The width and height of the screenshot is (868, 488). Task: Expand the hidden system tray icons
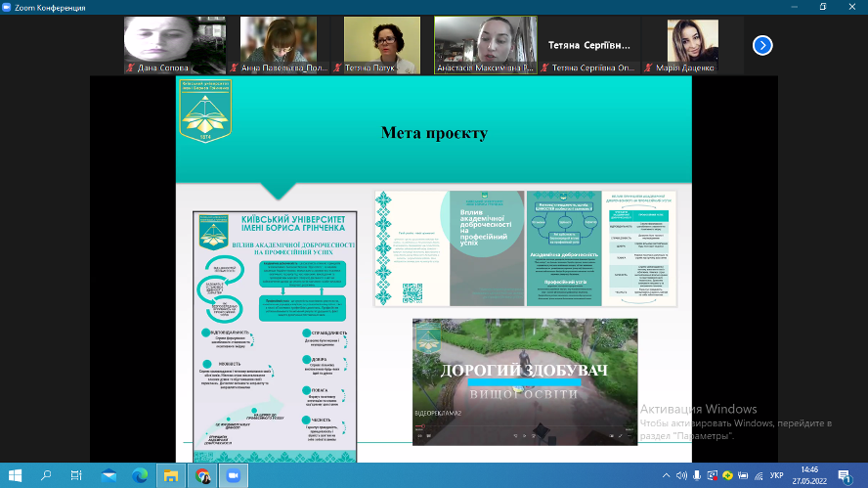(x=667, y=475)
